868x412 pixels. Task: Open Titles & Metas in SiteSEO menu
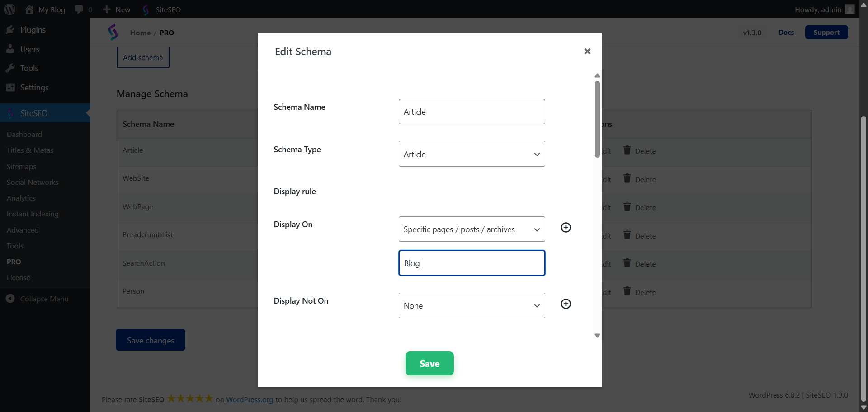pos(30,150)
